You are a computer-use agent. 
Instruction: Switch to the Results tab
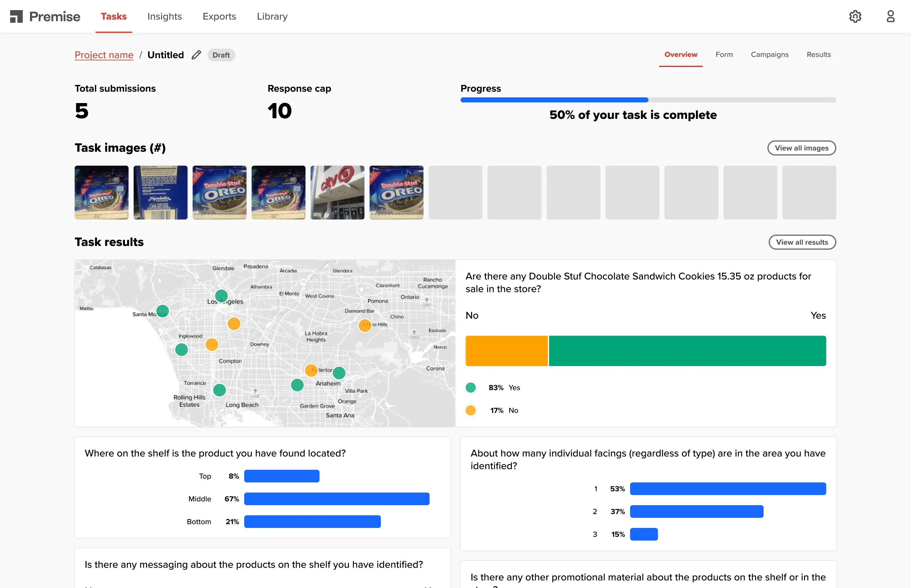tap(819, 54)
